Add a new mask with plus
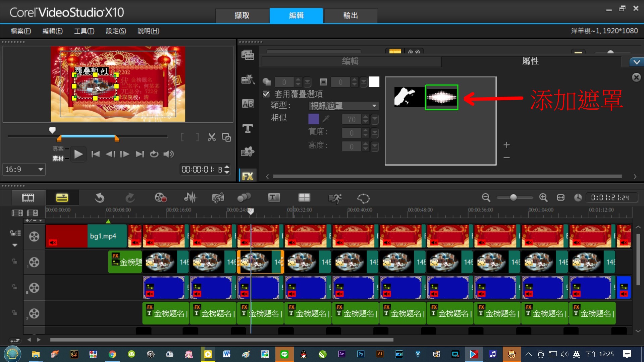Image resolution: width=644 pixels, height=362 pixels. (506, 145)
